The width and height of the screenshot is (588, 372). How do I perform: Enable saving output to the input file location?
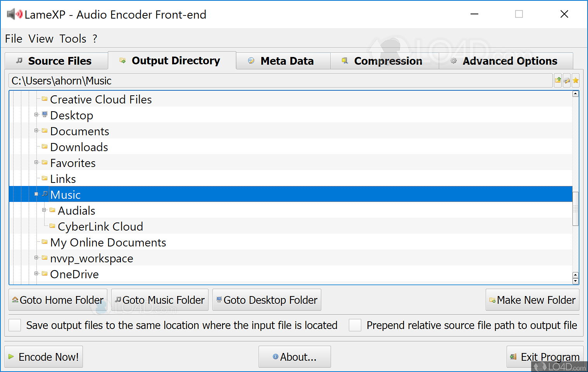point(15,325)
